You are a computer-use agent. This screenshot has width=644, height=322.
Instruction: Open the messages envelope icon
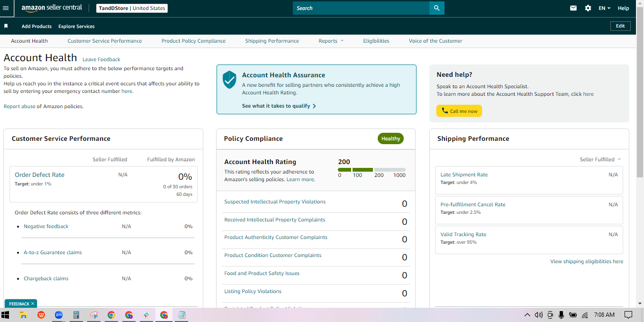tap(573, 8)
